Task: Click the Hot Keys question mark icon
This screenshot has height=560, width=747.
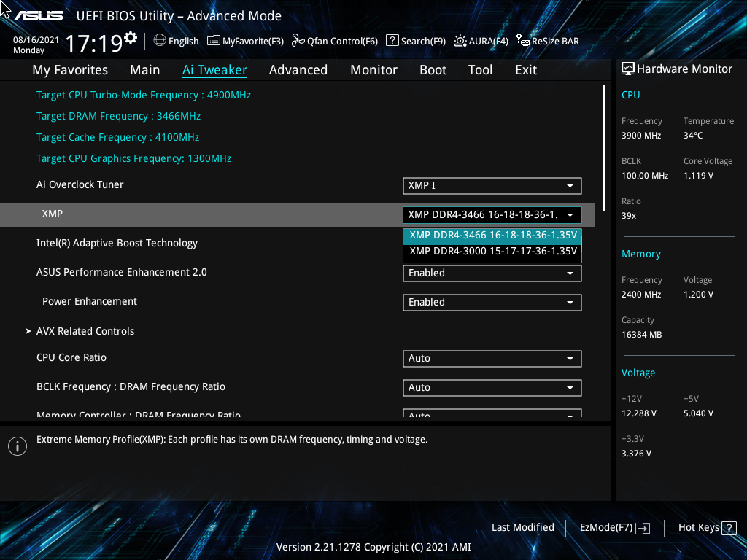Action: pyautogui.click(x=729, y=528)
